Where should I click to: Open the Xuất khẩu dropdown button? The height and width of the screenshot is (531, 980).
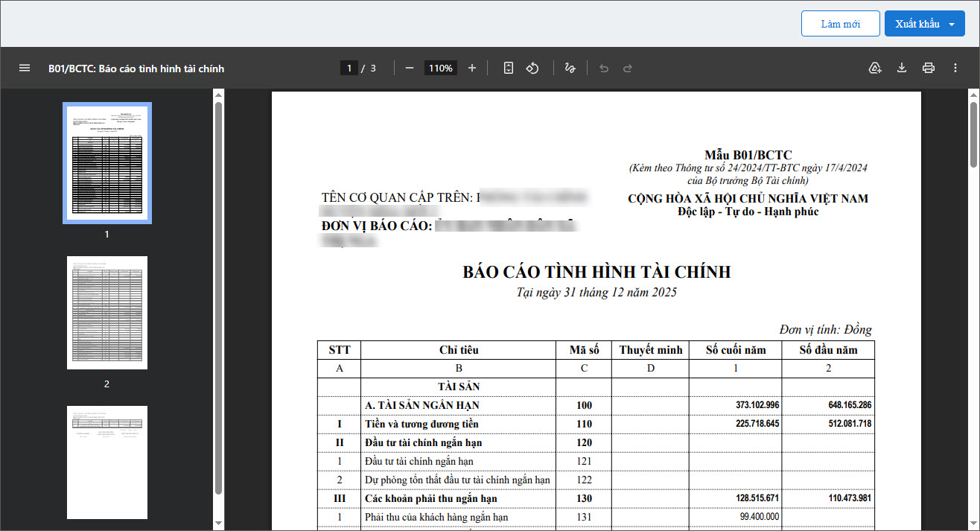[x=925, y=24]
